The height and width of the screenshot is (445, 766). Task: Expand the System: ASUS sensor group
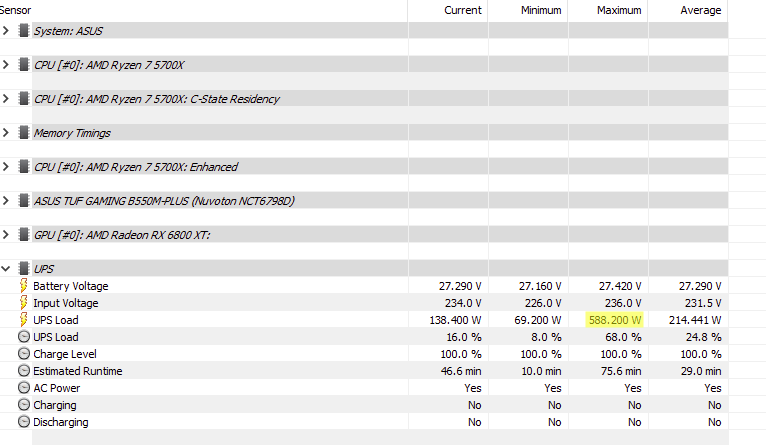tap(6, 31)
